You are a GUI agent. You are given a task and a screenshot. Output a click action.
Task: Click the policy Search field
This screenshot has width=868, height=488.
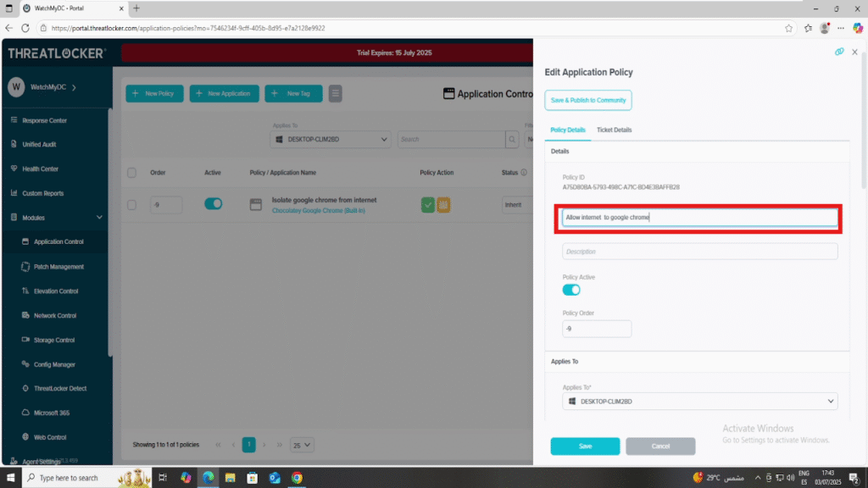pos(451,140)
